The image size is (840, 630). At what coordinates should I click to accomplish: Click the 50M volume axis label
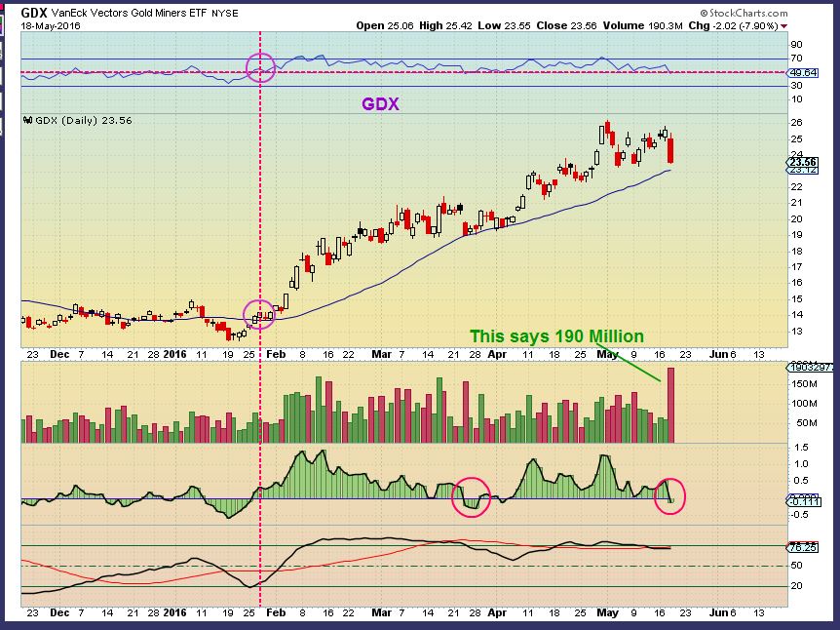click(807, 422)
